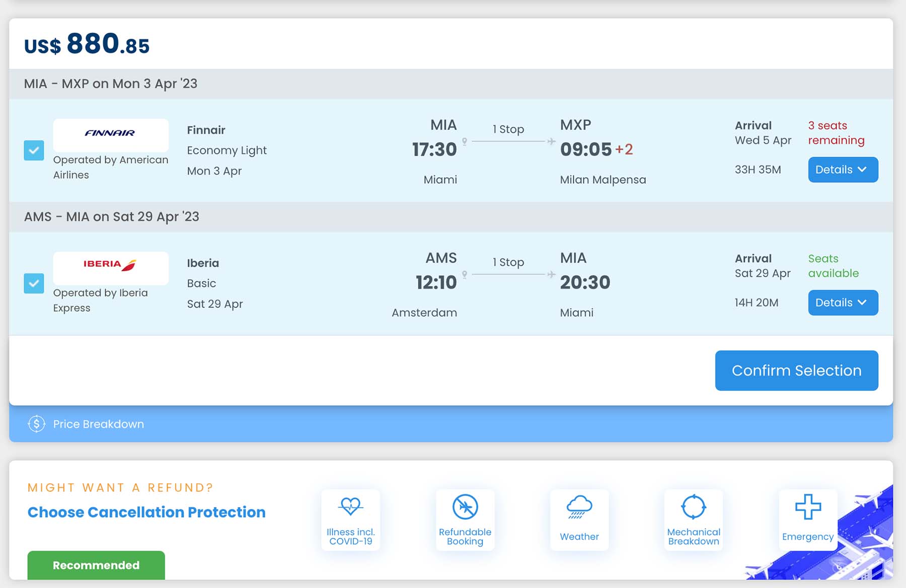
Task: Click the 'Arrival Wed 5 Apr' text
Action: point(763,133)
